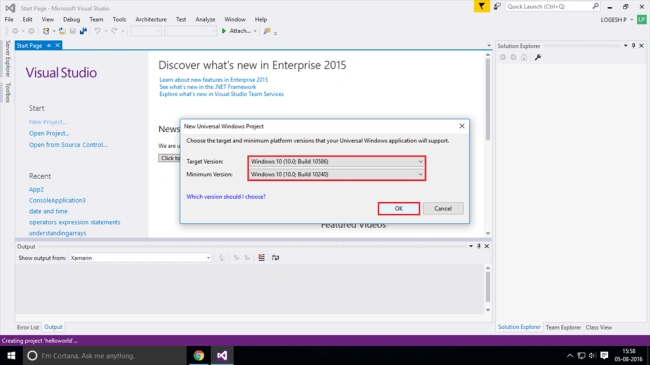The height and width of the screenshot is (365, 650).
Task: Click the feedback icon beside Quick Launch
Action: pyautogui.click(x=497, y=6)
